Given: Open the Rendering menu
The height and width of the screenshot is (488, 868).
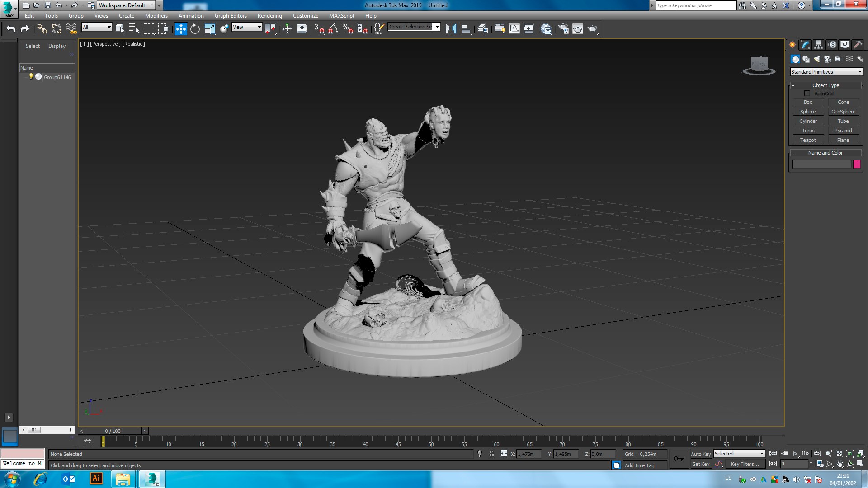Looking at the screenshot, I should tap(270, 16).
